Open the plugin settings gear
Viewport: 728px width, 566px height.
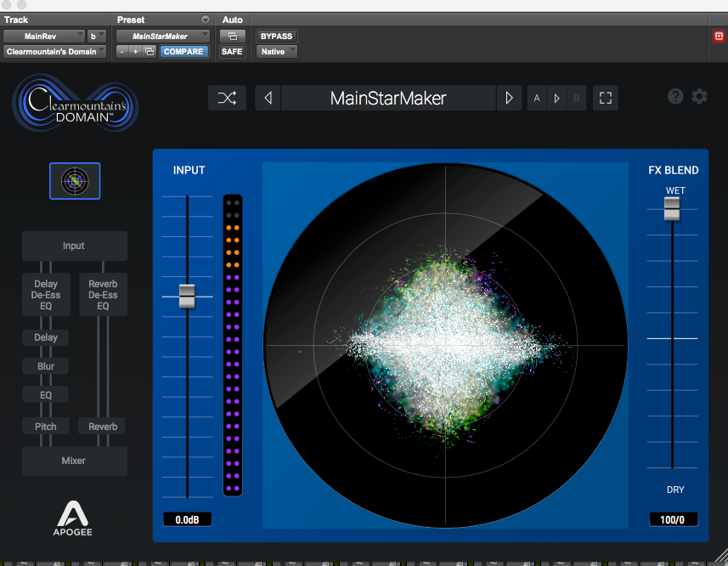[x=699, y=97]
